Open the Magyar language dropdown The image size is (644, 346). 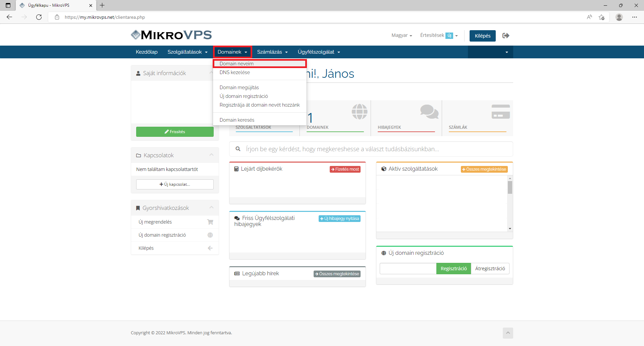point(401,35)
